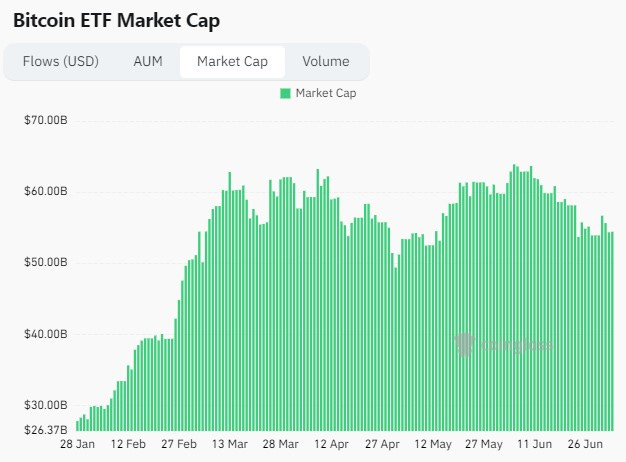Click the 13 Mar date label
Image resolution: width=626 pixels, height=462 pixels.
tap(230, 444)
